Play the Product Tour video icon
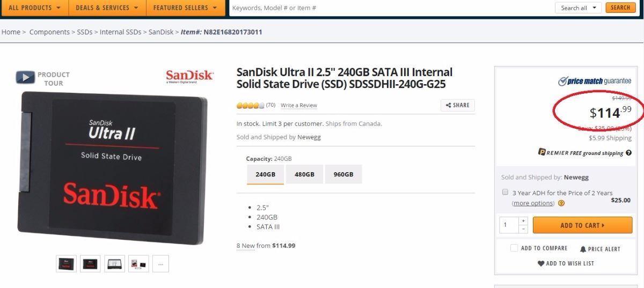 [25, 77]
